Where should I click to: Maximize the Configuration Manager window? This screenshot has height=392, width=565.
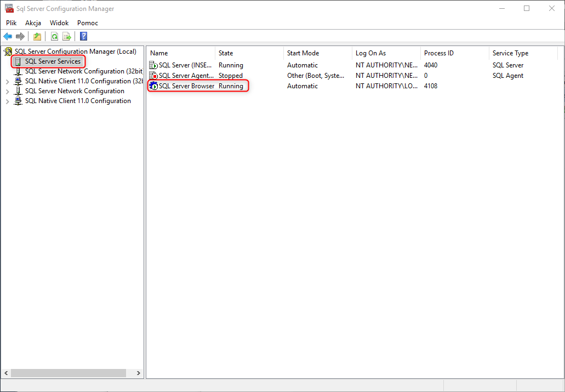click(x=527, y=8)
